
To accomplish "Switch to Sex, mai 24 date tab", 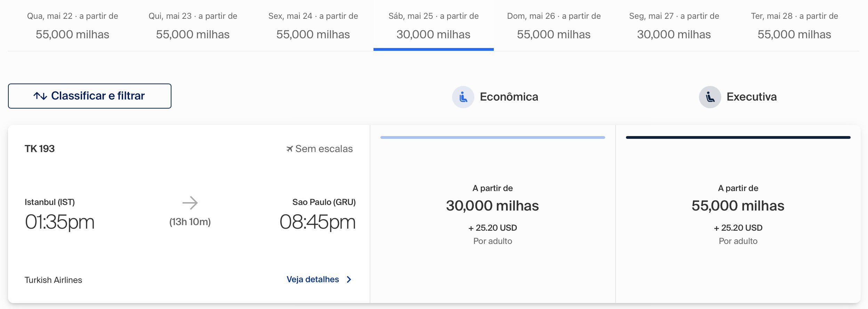I will tap(313, 25).
